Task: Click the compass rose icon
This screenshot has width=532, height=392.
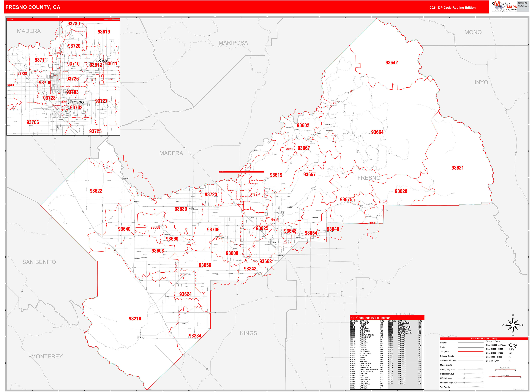Action: tap(513, 325)
